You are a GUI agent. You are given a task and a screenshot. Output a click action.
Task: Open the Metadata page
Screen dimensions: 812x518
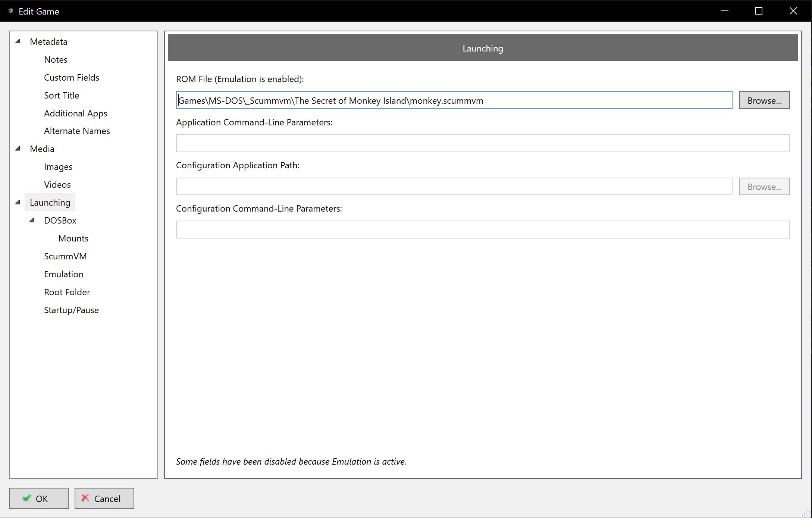tap(48, 41)
